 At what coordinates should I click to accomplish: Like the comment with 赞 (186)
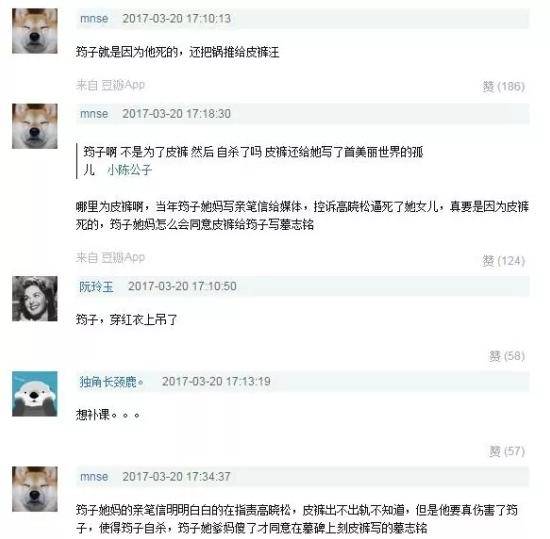click(x=504, y=86)
